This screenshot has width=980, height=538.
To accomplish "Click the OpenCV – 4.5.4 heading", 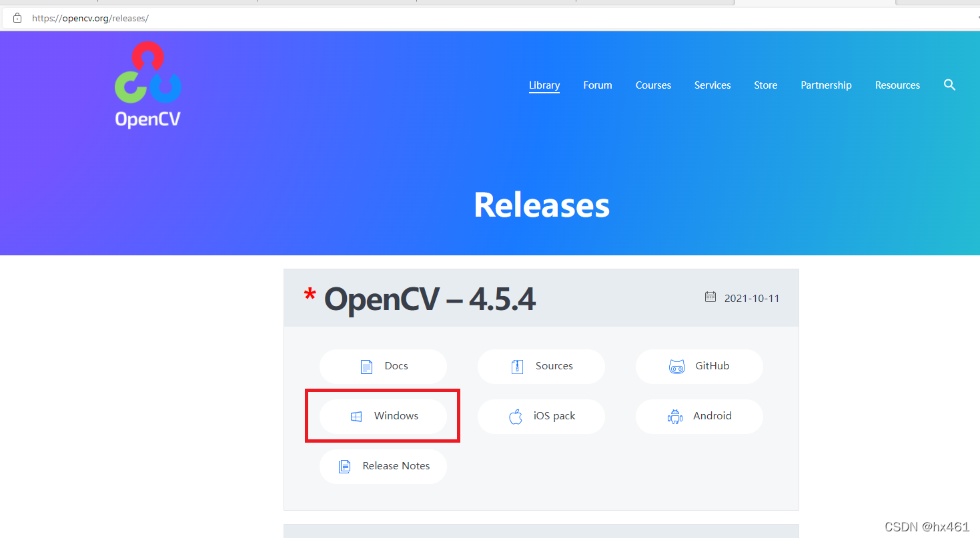I will (x=430, y=300).
